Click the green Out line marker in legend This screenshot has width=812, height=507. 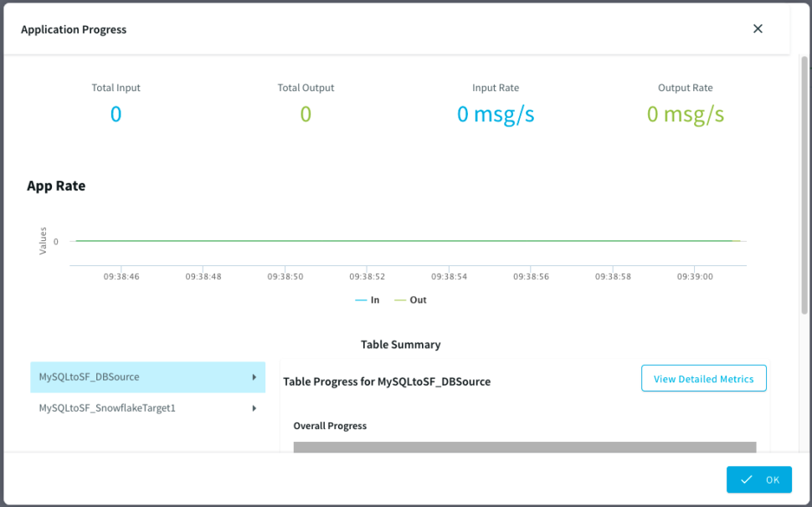coord(401,300)
